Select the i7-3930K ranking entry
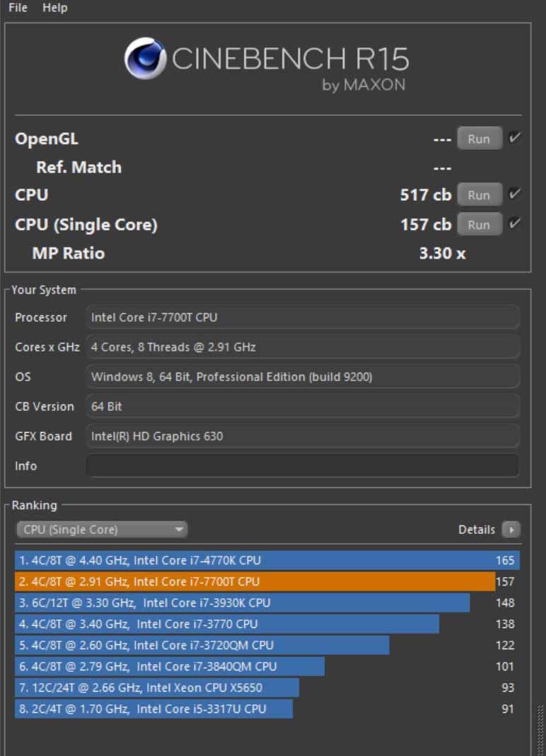This screenshot has height=756, width=546. [x=242, y=603]
